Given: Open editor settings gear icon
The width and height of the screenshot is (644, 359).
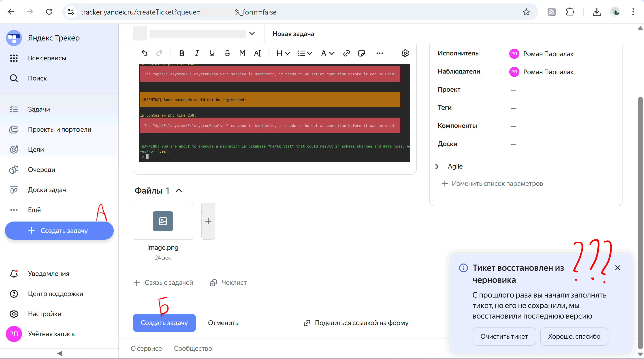Looking at the screenshot, I should pyautogui.click(x=405, y=53).
